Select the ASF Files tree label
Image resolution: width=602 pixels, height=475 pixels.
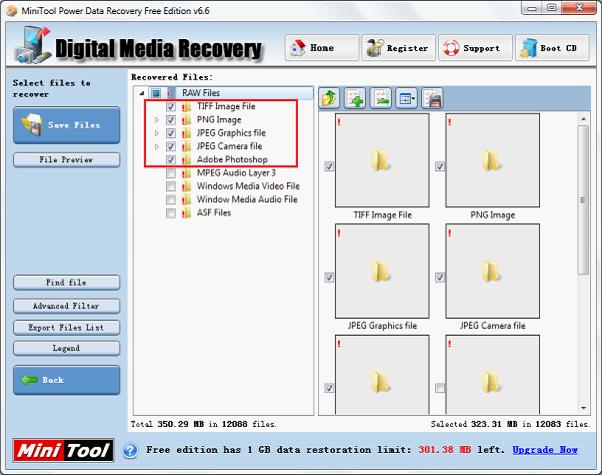point(214,213)
